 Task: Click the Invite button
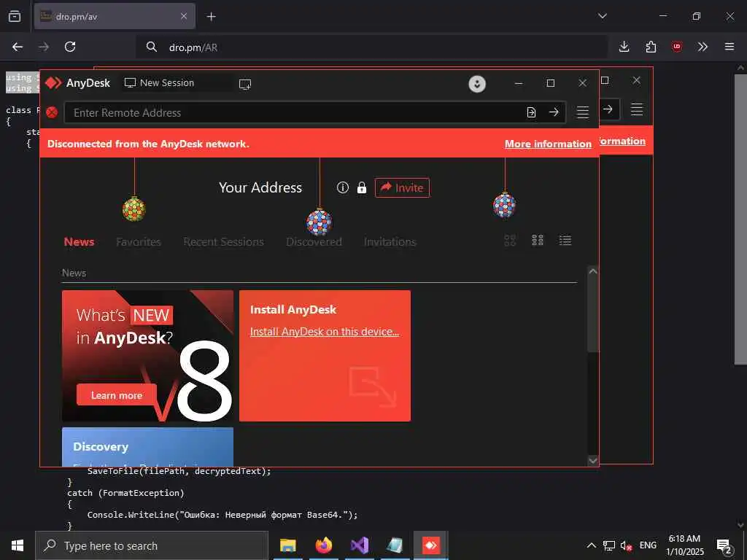(x=402, y=187)
